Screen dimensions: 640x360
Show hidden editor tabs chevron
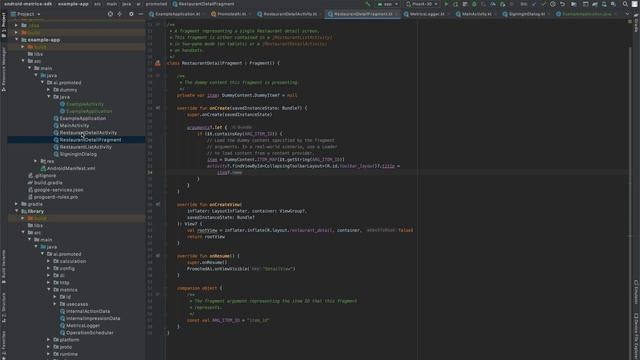pyautogui.click(x=627, y=14)
